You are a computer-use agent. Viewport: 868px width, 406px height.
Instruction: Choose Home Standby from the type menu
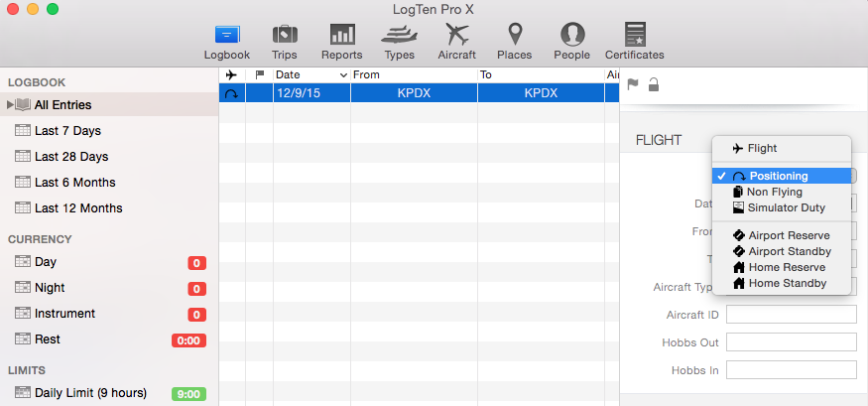point(782,283)
